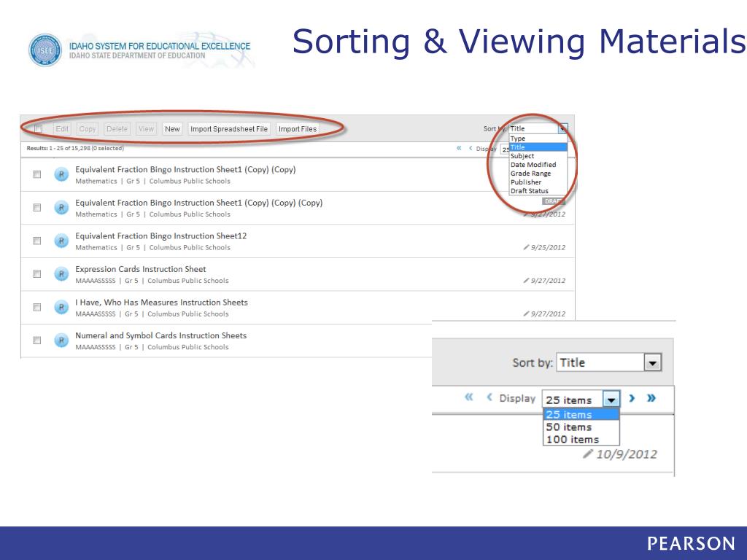Click first-page double arrow in small results bar
Image resolution: width=747 pixels, height=560 pixels.
click(459, 148)
